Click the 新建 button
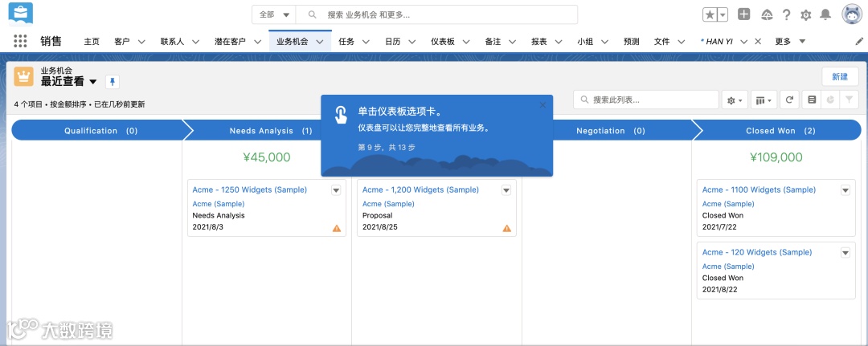This screenshot has width=868, height=346. pyautogui.click(x=840, y=77)
